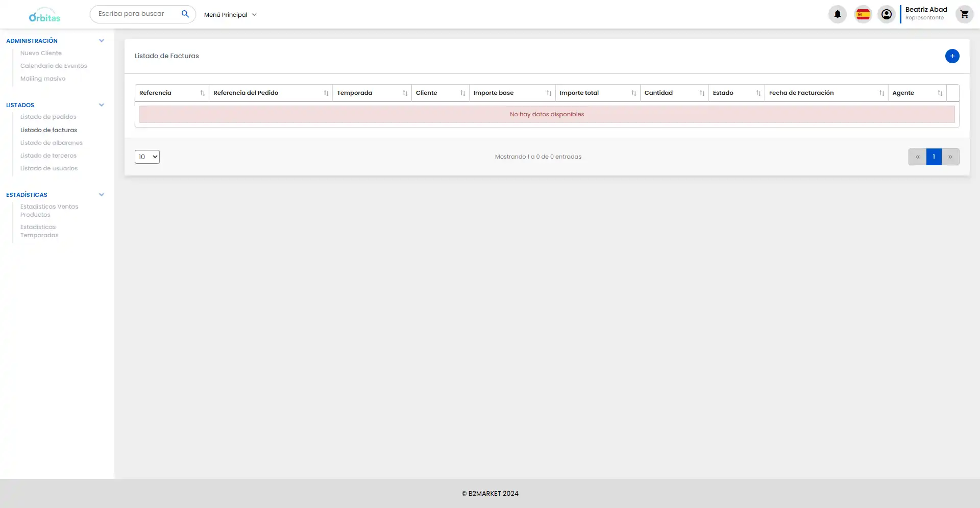This screenshot has height=508, width=980.
Task: Click the user profile avatar icon
Action: coord(886,14)
